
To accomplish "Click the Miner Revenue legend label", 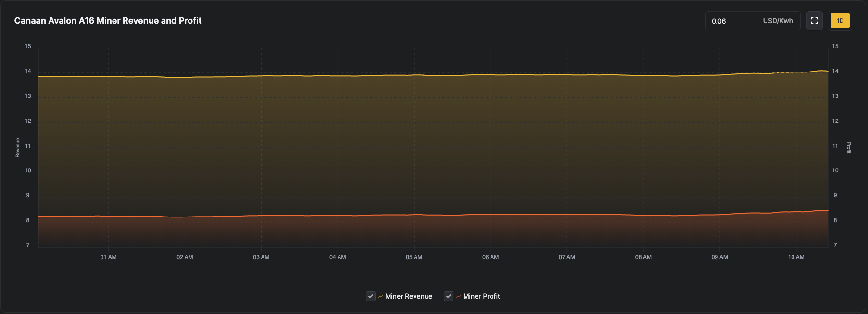I will [408, 296].
